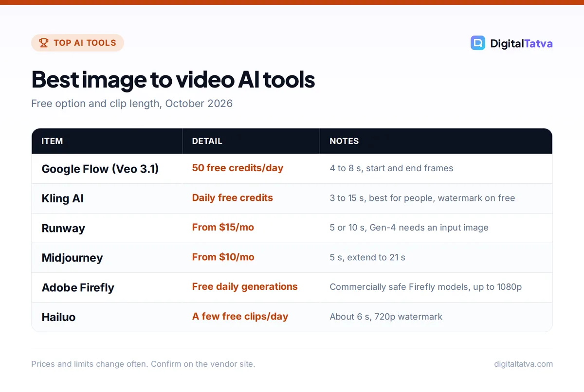Click the Daily free credits detail
Image resolution: width=584 pixels, height=392 pixels.
tap(233, 197)
